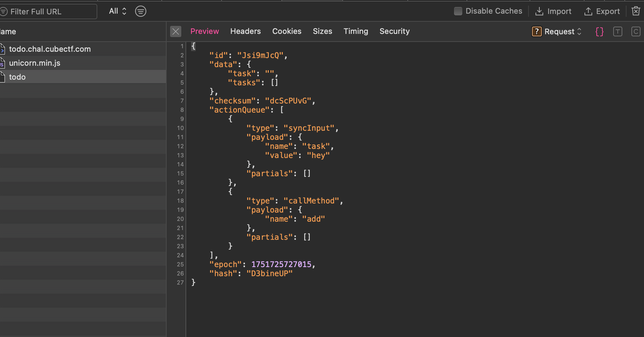Click the Import download arrow icon
The width and height of the screenshot is (644, 337).
point(539,12)
